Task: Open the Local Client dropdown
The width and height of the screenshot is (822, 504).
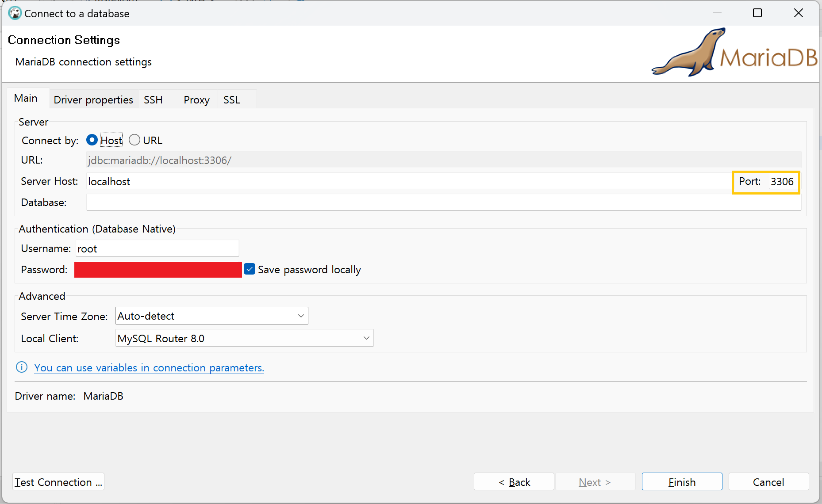Action: 244,338
